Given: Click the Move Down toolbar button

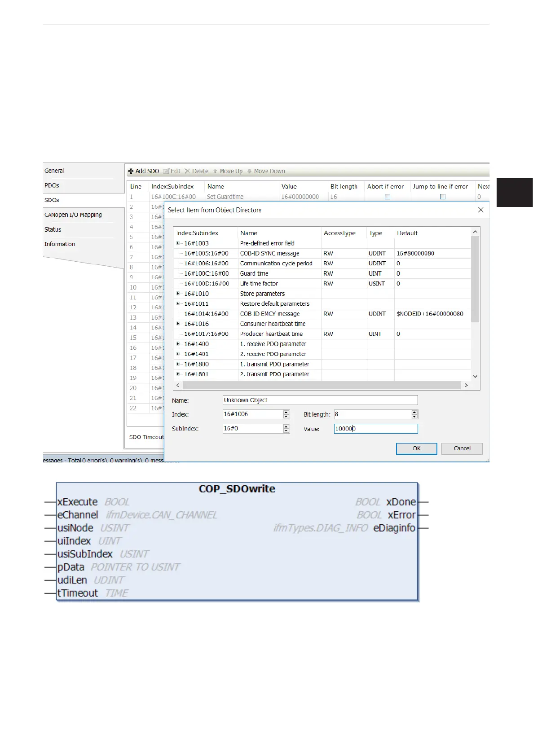Looking at the screenshot, I should (266, 171).
